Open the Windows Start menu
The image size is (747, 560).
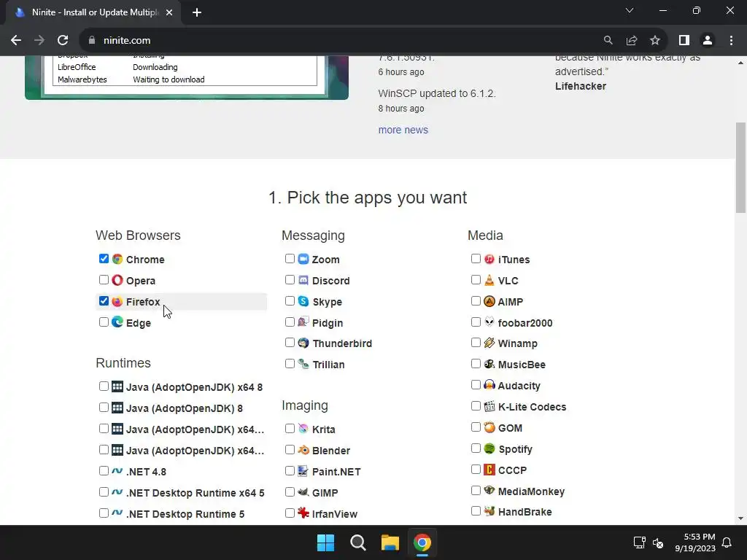[x=326, y=542]
